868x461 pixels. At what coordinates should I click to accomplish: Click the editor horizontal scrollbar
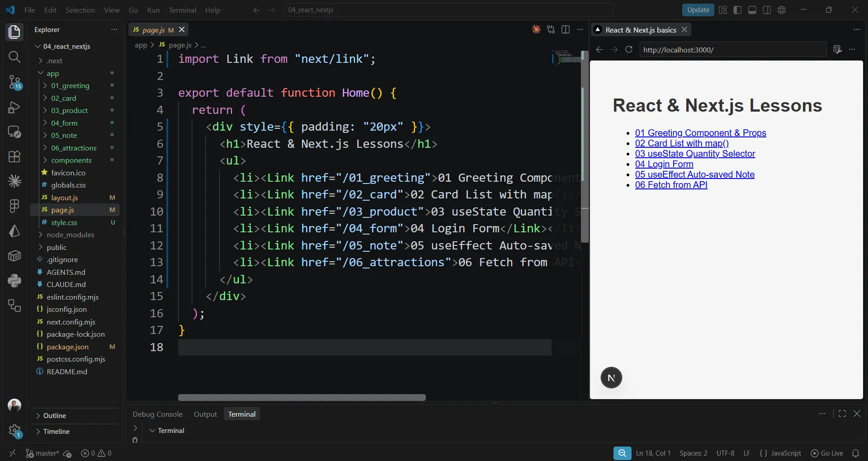click(x=302, y=398)
